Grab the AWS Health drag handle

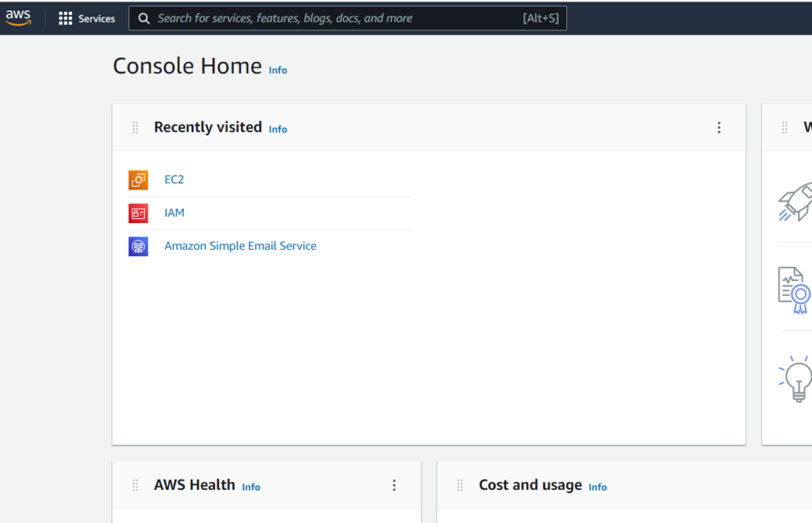click(x=135, y=485)
